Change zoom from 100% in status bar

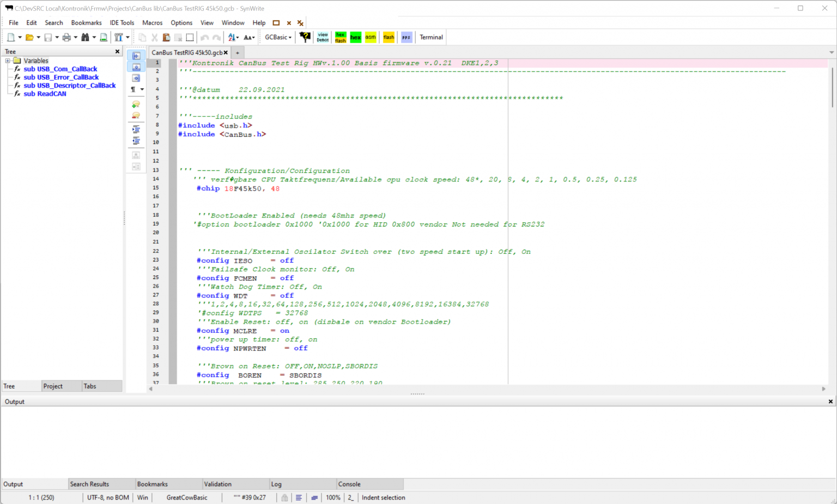click(x=332, y=497)
